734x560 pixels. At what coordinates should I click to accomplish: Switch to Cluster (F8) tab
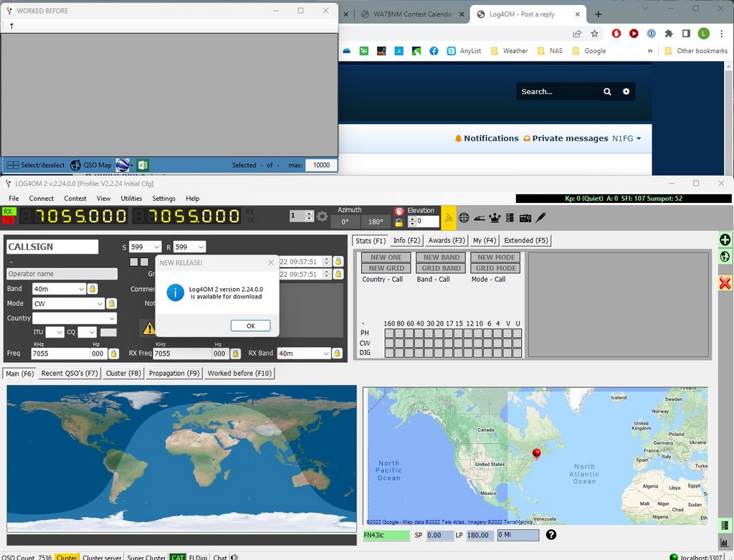click(123, 373)
